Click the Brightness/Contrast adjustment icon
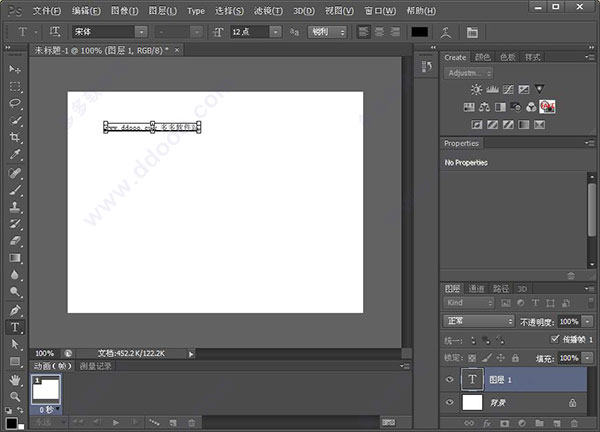 (x=476, y=90)
